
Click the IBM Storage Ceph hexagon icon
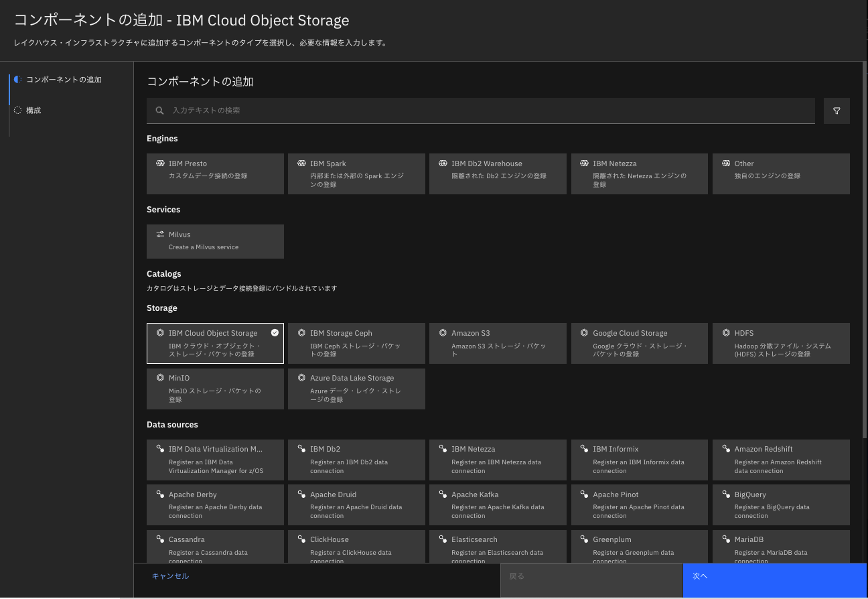301,333
